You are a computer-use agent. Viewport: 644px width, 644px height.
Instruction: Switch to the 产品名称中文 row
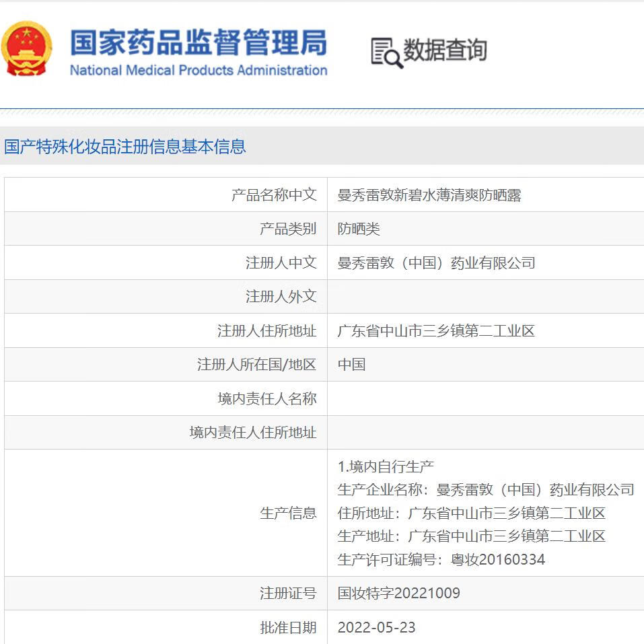322,194
